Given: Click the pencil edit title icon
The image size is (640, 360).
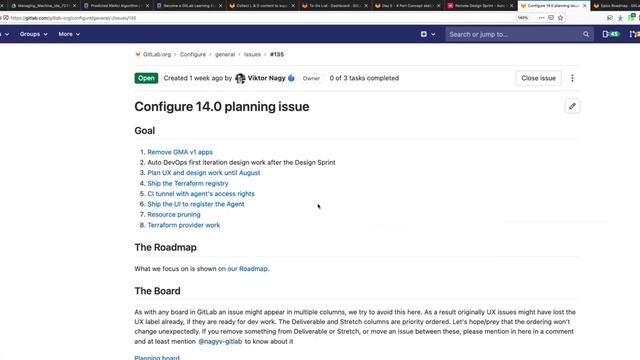Looking at the screenshot, I should point(572,106).
